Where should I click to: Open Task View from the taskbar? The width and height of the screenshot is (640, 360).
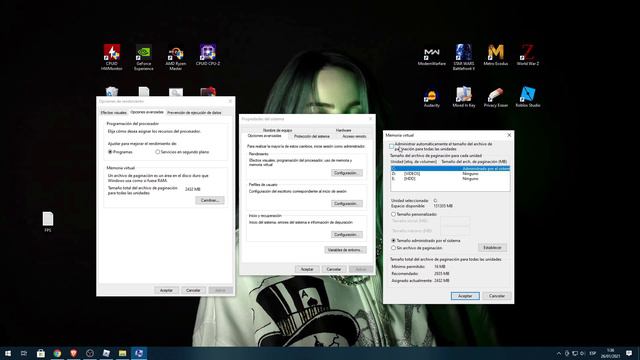24,353
